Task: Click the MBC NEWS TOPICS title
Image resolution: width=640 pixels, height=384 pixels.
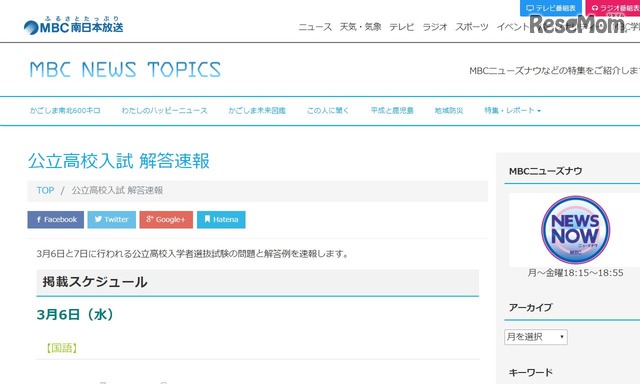Action: pyautogui.click(x=125, y=70)
